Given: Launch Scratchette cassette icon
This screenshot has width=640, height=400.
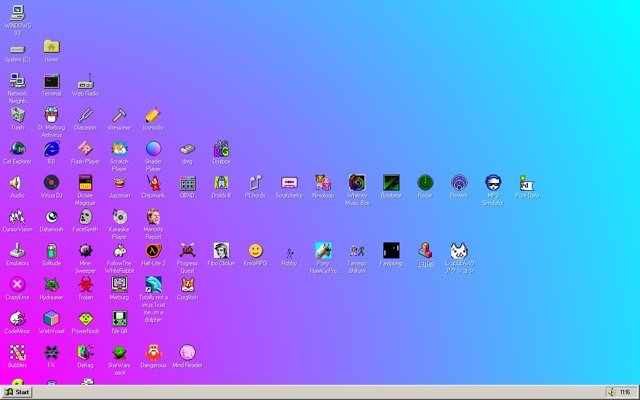Looking at the screenshot, I should pos(289,183).
